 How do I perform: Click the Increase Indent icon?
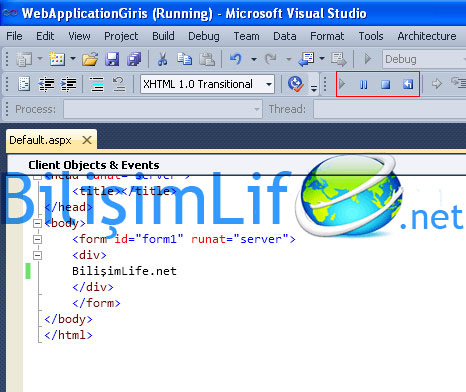click(x=68, y=84)
